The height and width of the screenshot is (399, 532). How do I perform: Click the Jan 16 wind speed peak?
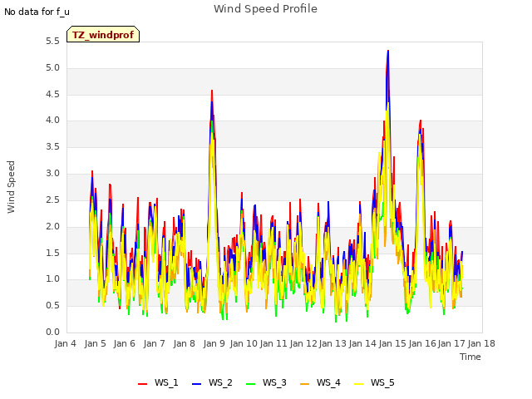pos(421,121)
